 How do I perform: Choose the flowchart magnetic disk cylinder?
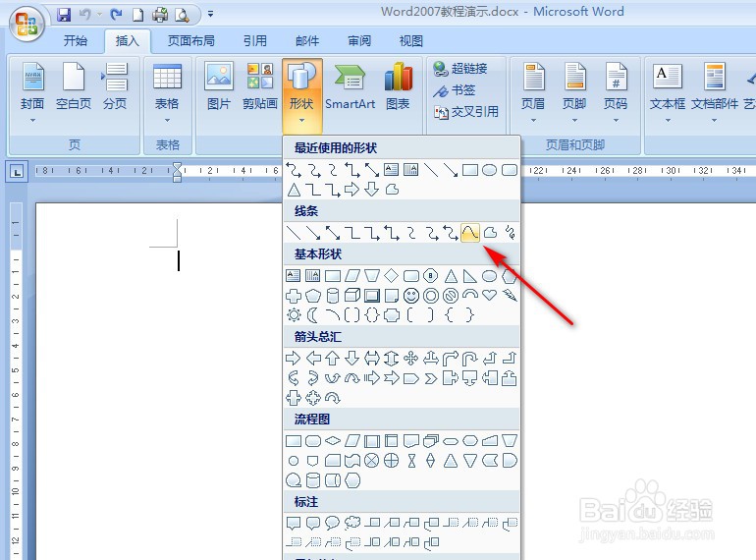tap(313, 480)
